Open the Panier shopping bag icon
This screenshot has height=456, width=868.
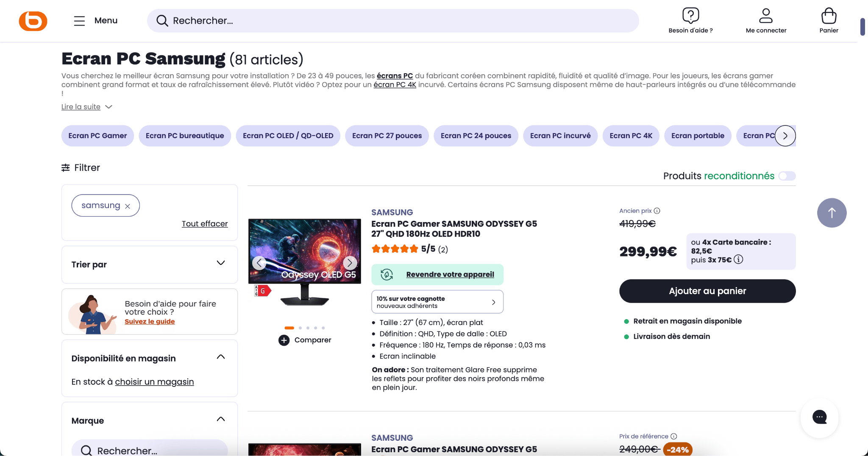829,16
